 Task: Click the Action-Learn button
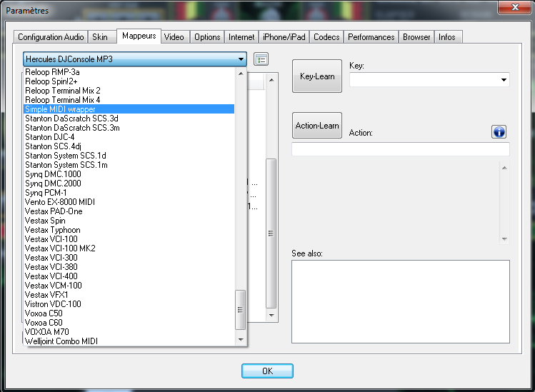317,126
